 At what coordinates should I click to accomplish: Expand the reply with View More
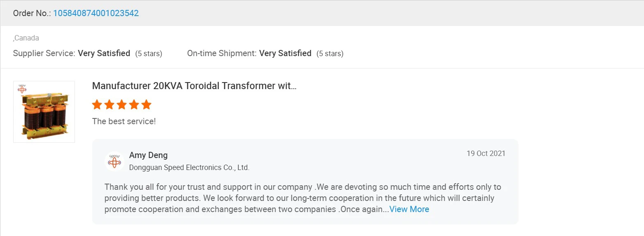point(409,209)
